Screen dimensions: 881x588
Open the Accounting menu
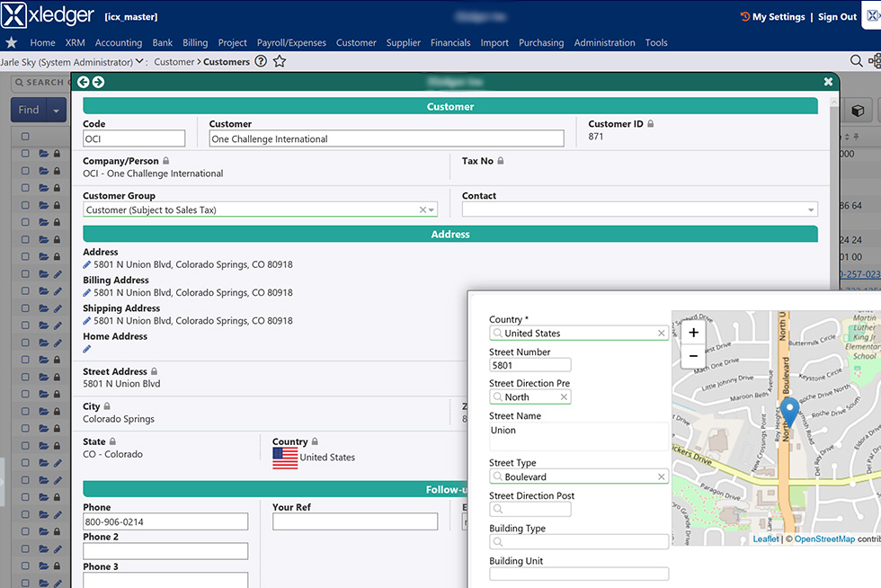(x=119, y=43)
